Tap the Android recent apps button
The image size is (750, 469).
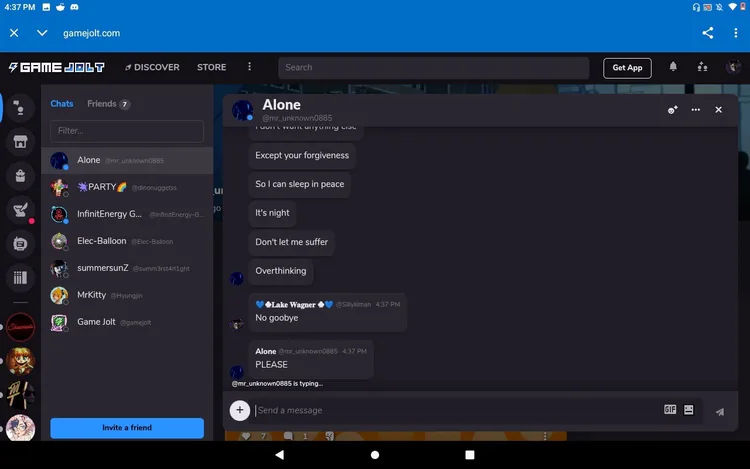470,455
